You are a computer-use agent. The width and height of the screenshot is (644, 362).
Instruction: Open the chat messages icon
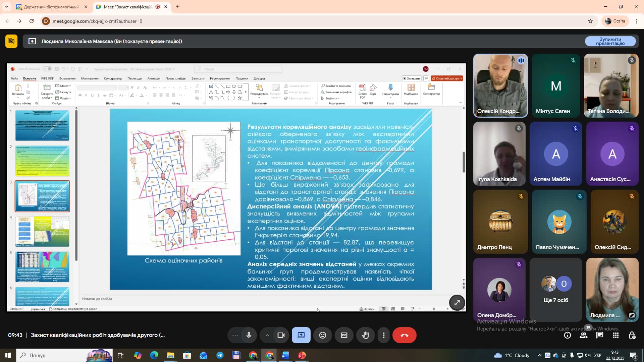point(599,335)
